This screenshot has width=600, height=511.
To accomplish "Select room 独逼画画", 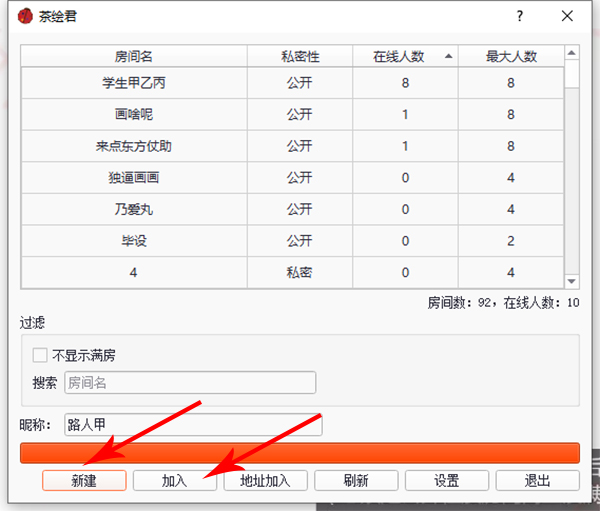I will click(x=134, y=178).
